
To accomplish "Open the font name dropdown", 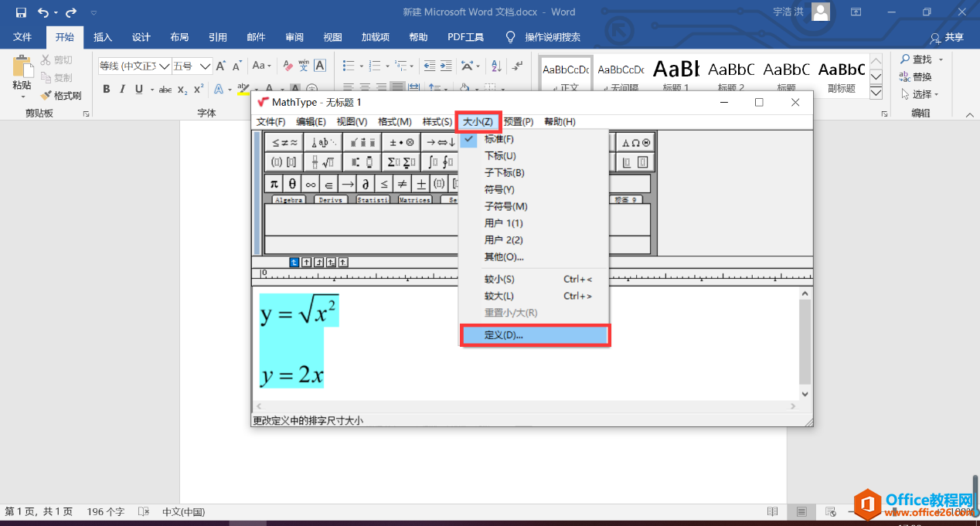I will click(165, 66).
